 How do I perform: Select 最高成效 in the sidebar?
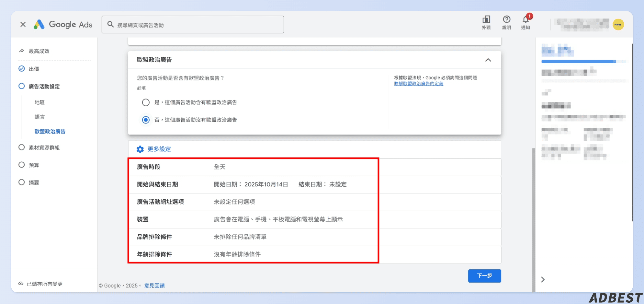(39, 51)
